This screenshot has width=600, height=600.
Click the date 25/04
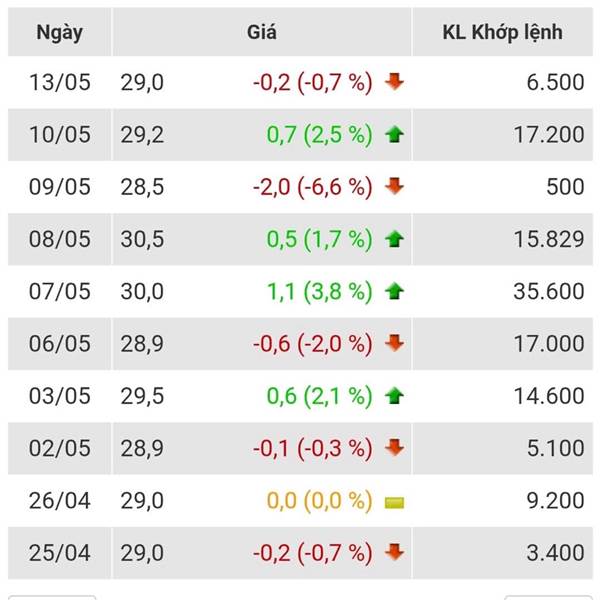[60, 553]
